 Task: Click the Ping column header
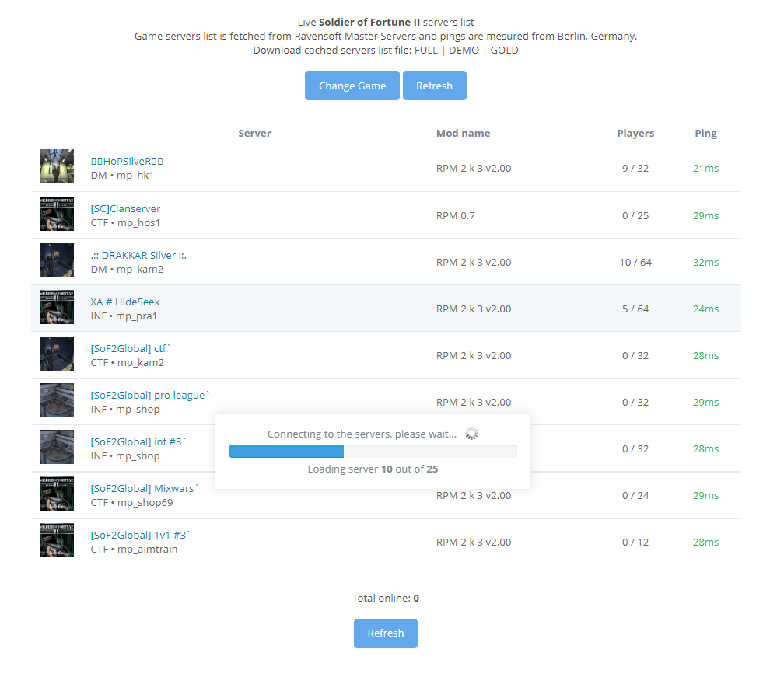[x=705, y=133]
